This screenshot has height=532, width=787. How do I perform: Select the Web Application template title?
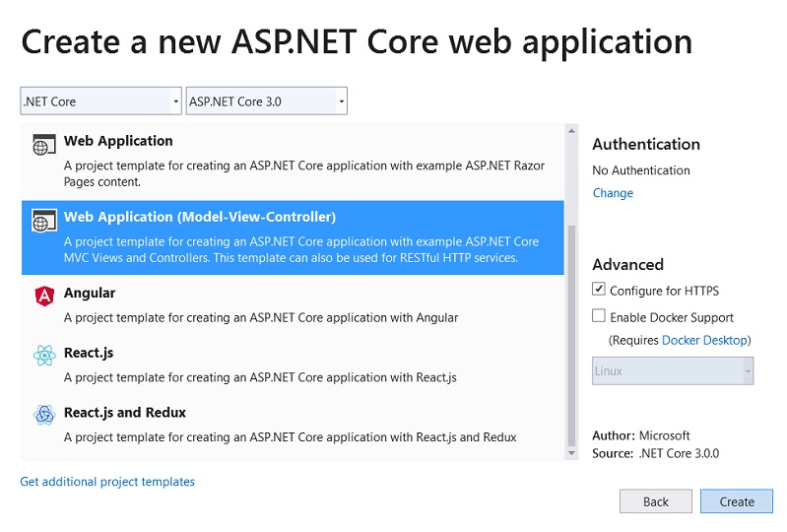point(118,141)
